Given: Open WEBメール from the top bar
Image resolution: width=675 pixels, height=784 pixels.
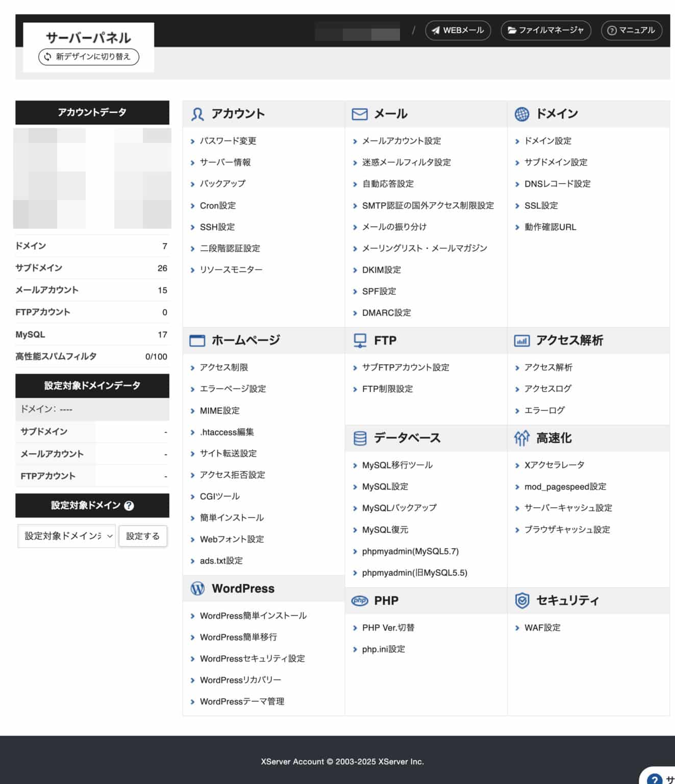Looking at the screenshot, I should point(457,30).
